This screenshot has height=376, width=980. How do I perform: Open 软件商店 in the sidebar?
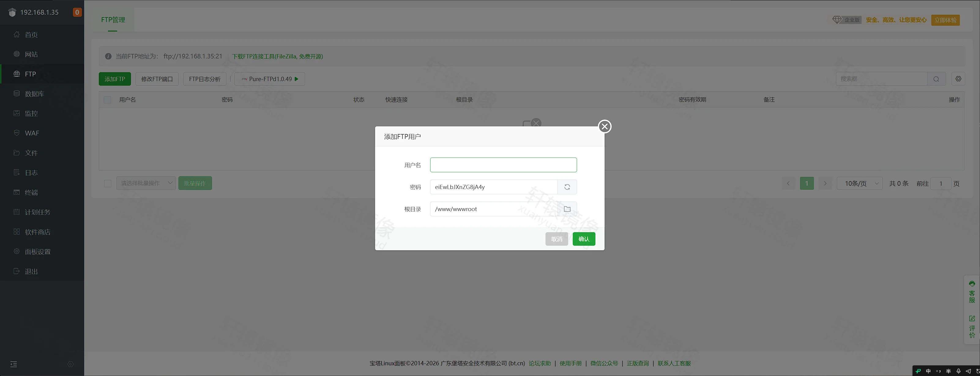(x=42, y=232)
